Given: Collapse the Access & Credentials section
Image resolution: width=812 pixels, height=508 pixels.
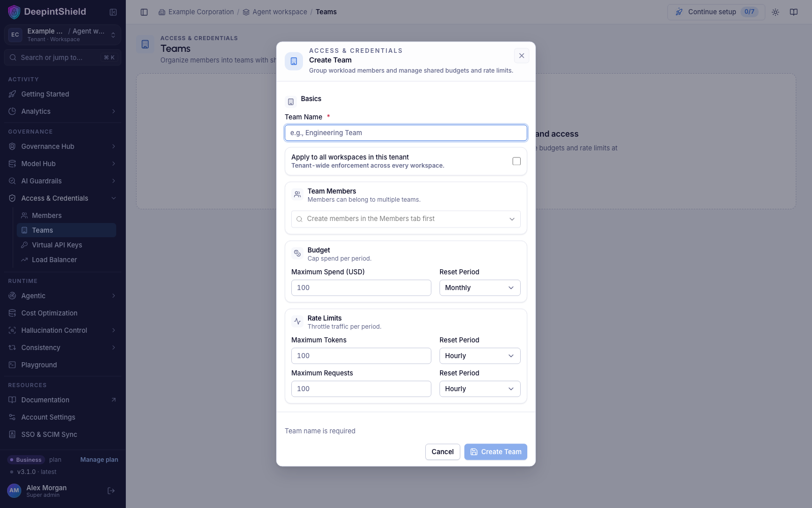Looking at the screenshot, I should pos(63,198).
